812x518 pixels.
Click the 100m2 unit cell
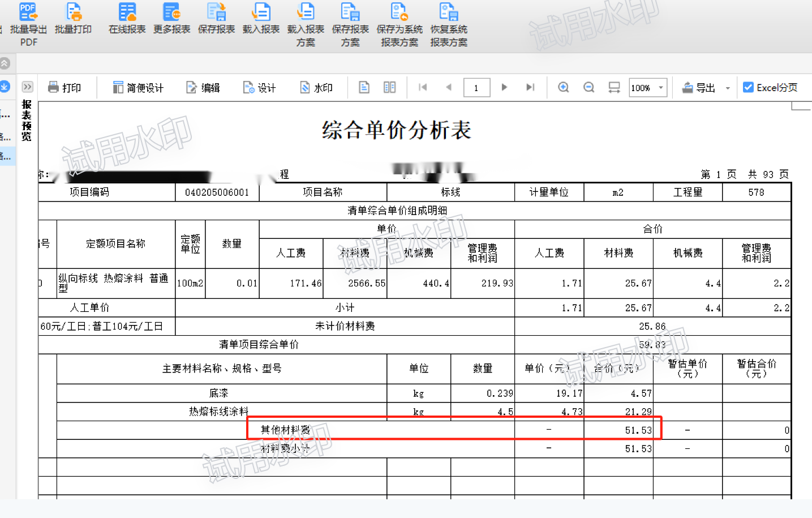point(190,283)
